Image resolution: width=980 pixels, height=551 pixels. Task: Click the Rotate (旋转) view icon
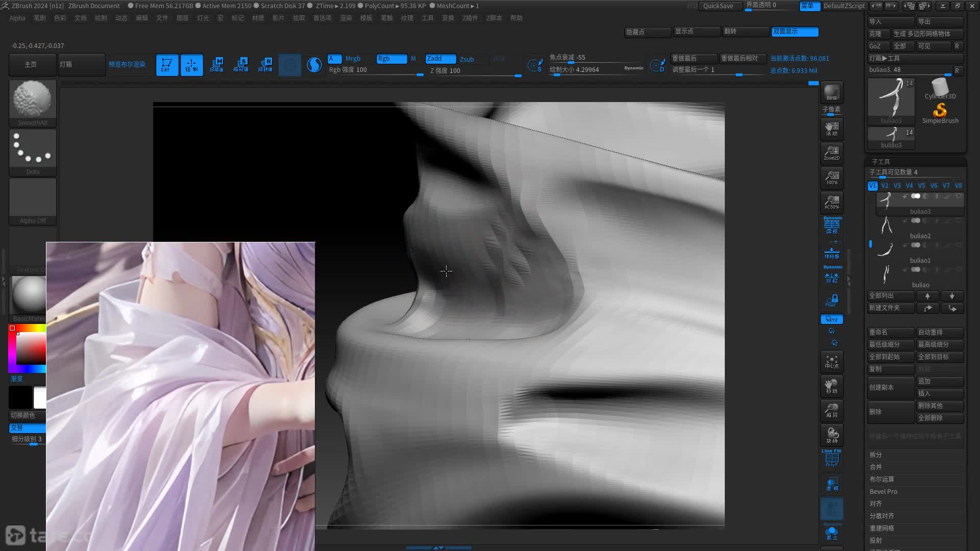831,435
